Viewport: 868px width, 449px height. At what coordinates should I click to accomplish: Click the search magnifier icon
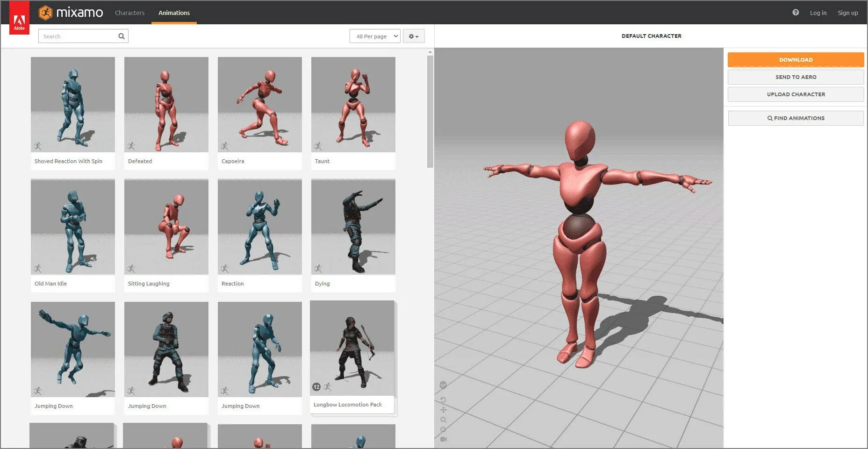point(122,36)
